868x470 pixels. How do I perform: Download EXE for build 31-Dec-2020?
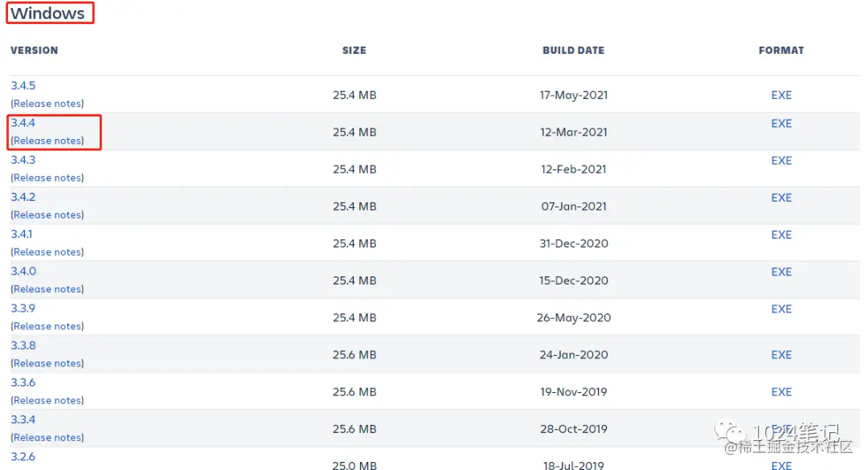(781, 235)
